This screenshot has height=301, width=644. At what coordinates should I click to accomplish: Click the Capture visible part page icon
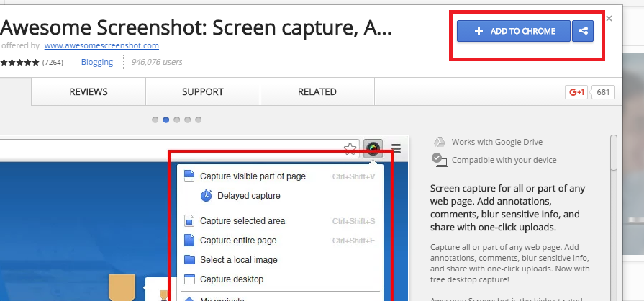(x=189, y=176)
